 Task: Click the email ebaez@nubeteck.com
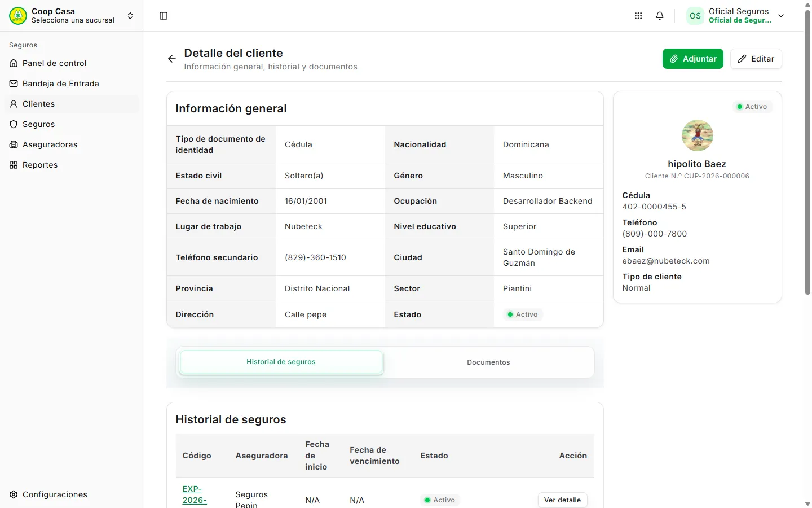coord(666,261)
